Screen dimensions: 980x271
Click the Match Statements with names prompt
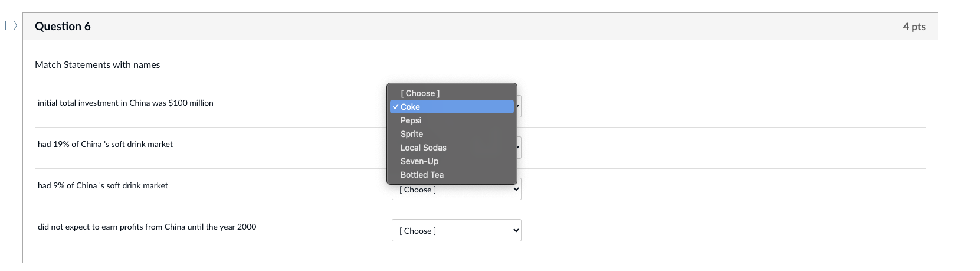pos(97,65)
